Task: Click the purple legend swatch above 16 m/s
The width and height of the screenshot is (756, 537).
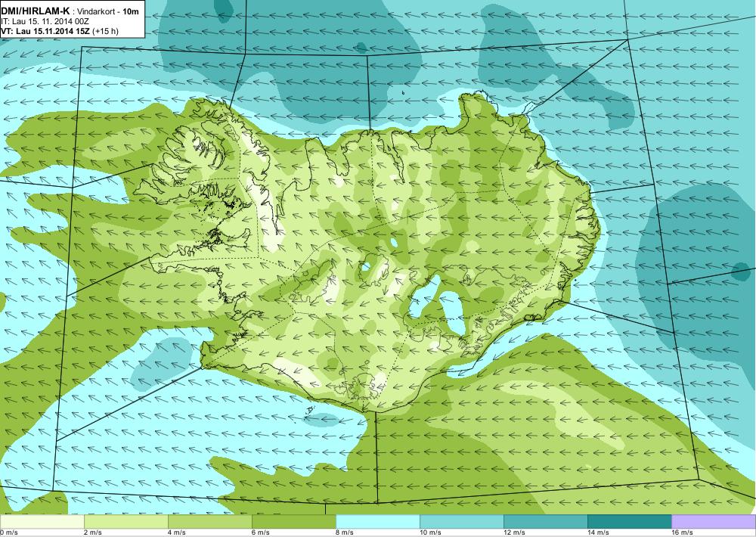Action: (714, 522)
